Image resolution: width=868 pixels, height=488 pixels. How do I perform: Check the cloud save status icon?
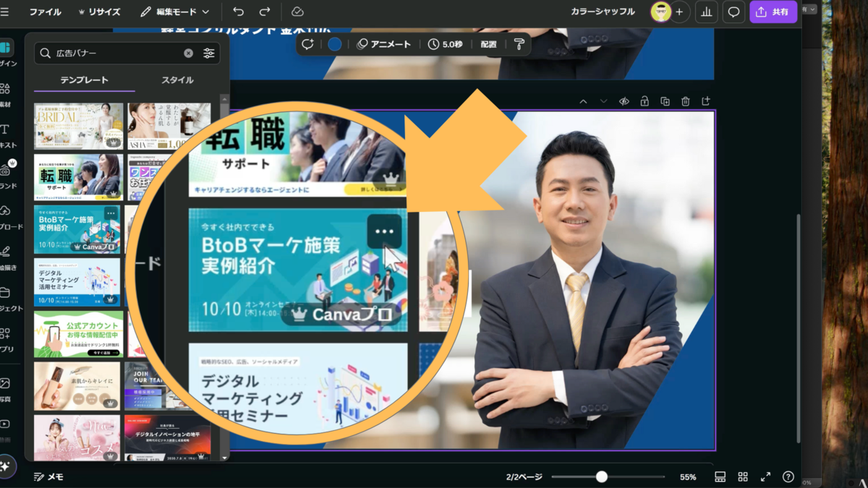point(297,12)
